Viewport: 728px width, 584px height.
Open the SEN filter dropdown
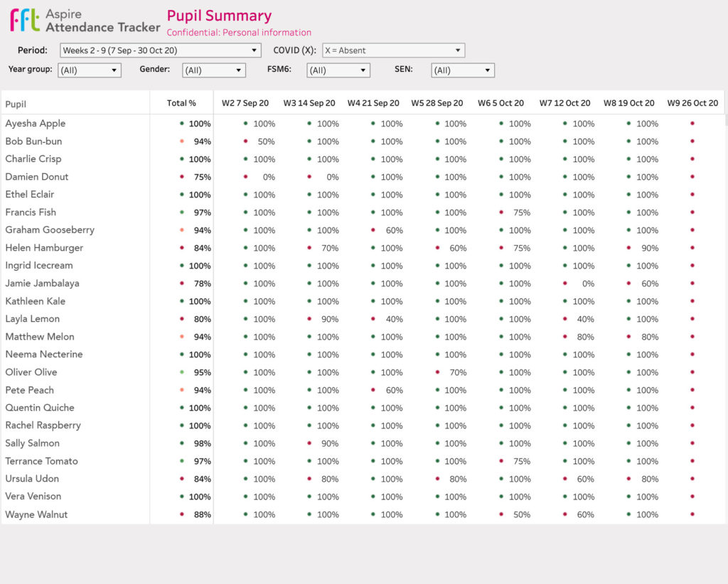[463, 70]
